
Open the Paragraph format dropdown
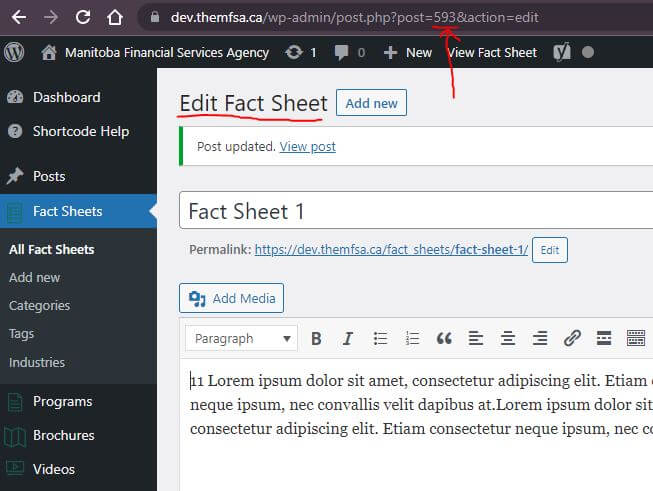[241, 339]
